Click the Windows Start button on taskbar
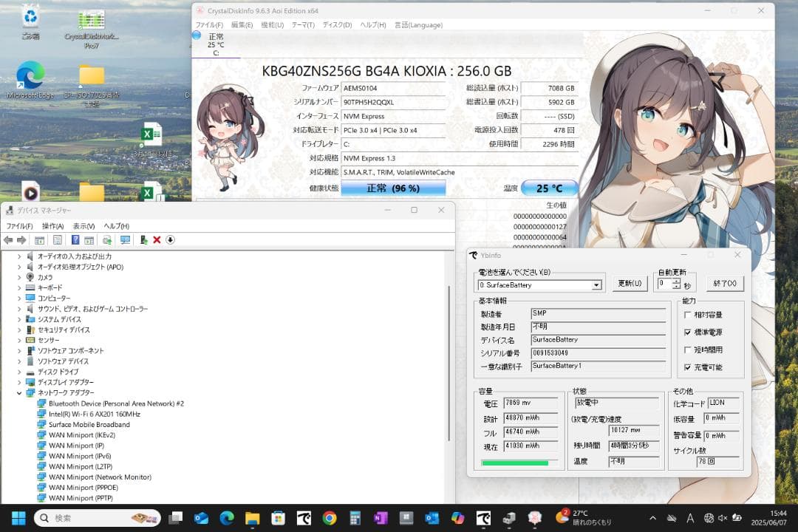 (x=18, y=518)
